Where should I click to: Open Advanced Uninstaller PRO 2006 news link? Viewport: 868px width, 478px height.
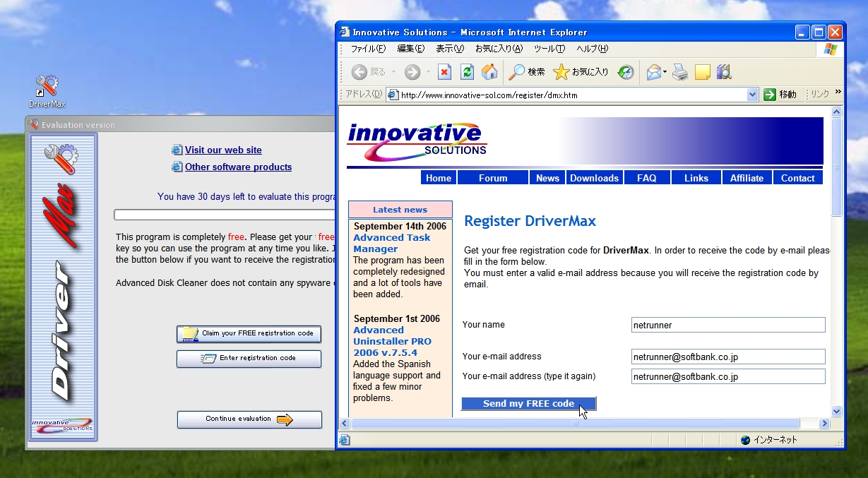[x=392, y=341]
